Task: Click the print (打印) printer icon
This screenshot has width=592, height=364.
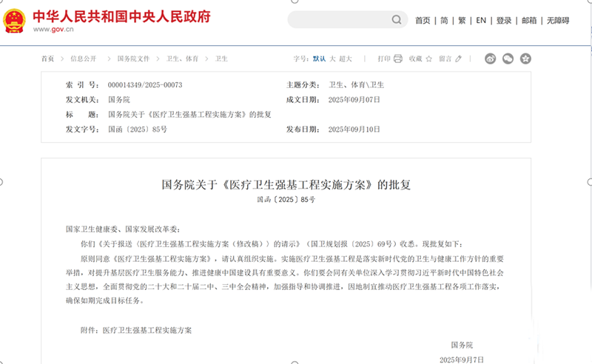Action: pyautogui.click(x=397, y=58)
